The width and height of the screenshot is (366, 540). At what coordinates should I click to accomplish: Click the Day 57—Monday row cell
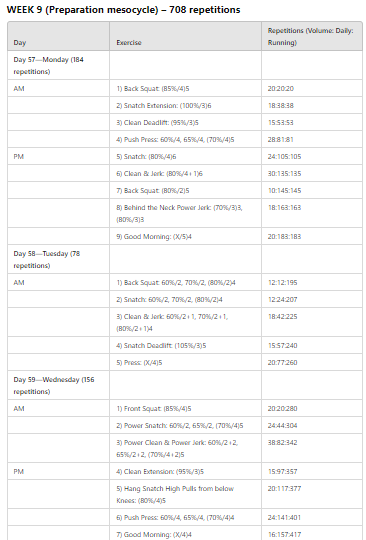click(x=59, y=65)
